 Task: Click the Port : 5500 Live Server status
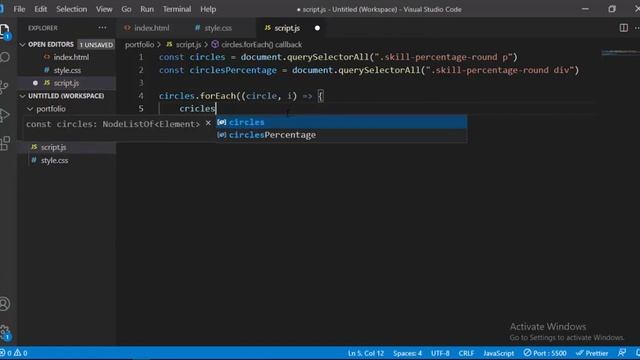(545, 353)
